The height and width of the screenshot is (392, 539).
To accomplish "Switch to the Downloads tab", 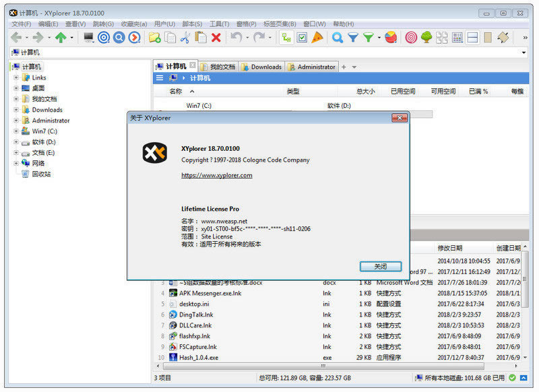I will 261,67.
